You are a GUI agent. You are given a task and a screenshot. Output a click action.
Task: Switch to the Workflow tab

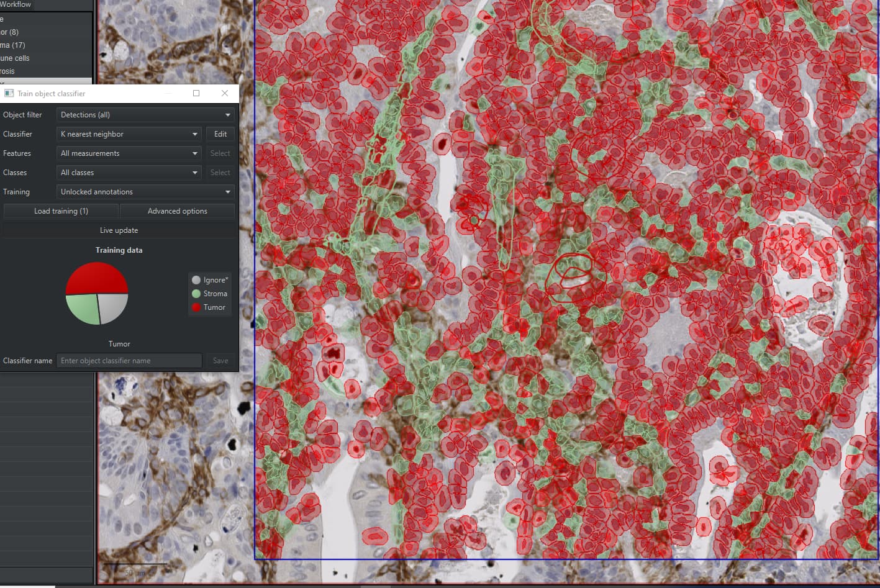point(16,4)
